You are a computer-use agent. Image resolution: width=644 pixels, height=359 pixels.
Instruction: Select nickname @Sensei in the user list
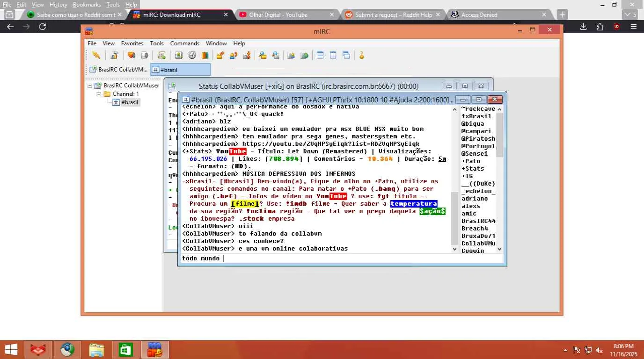click(475, 153)
